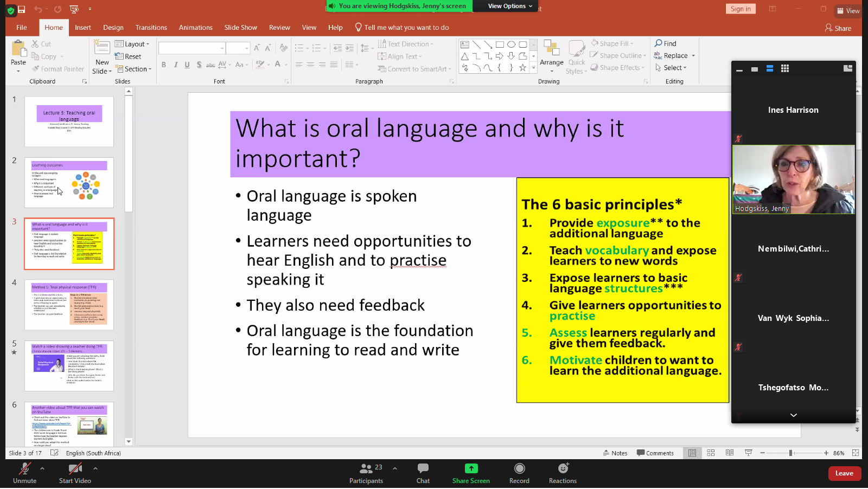The height and width of the screenshot is (489, 868).
Task: Toggle Underline formatting
Action: pos(187,65)
